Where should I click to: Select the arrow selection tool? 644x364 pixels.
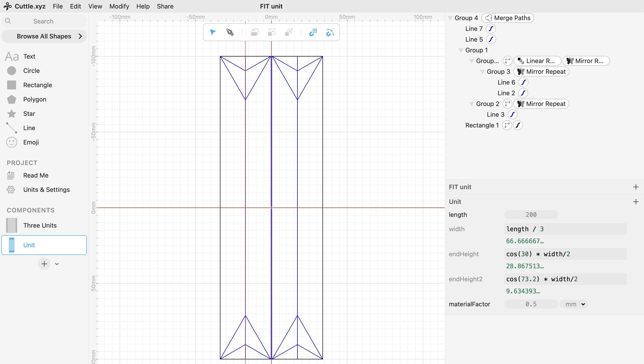tap(213, 32)
